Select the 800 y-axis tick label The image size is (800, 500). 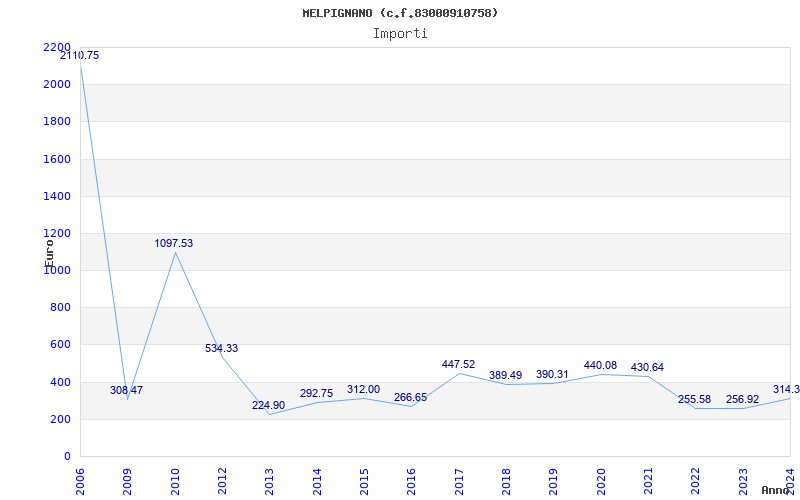point(61,308)
